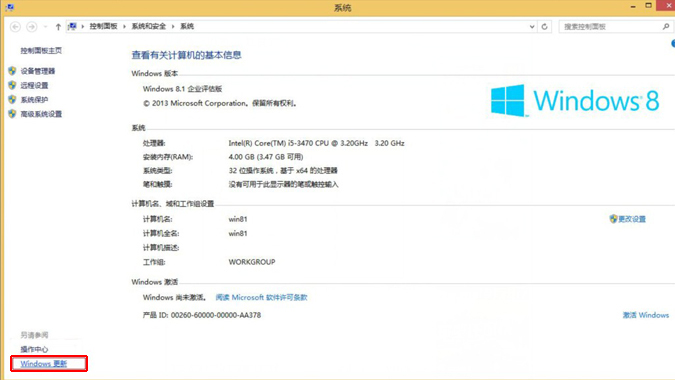The width and height of the screenshot is (675, 380).
Task: Click shield icon beside 系统保护
Action: coord(12,99)
